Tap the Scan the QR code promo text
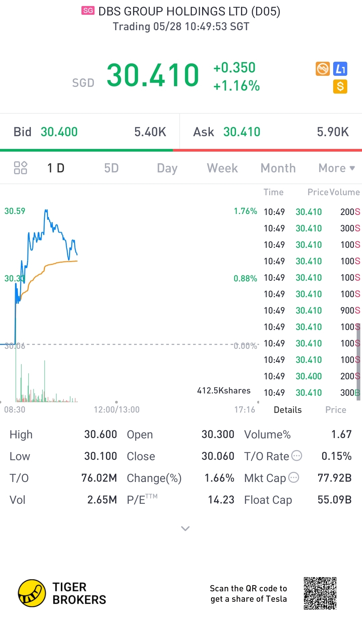 click(x=248, y=594)
